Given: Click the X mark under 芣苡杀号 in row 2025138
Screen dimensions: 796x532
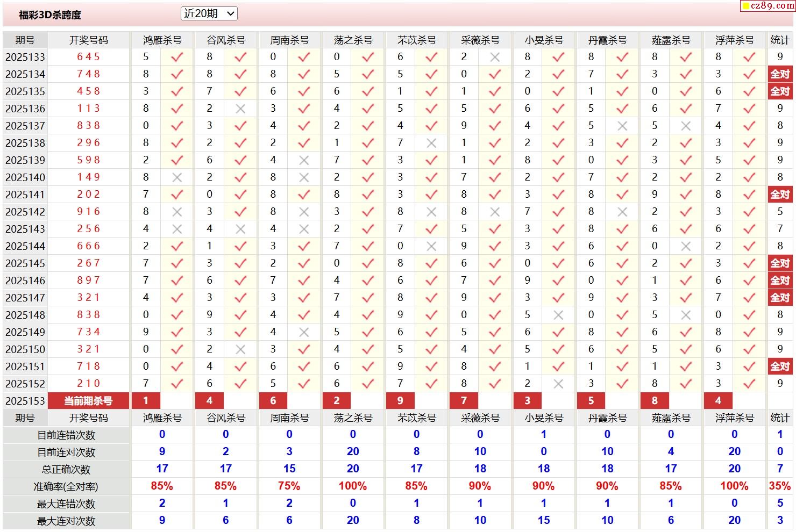Looking at the screenshot, I should [431, 143].
